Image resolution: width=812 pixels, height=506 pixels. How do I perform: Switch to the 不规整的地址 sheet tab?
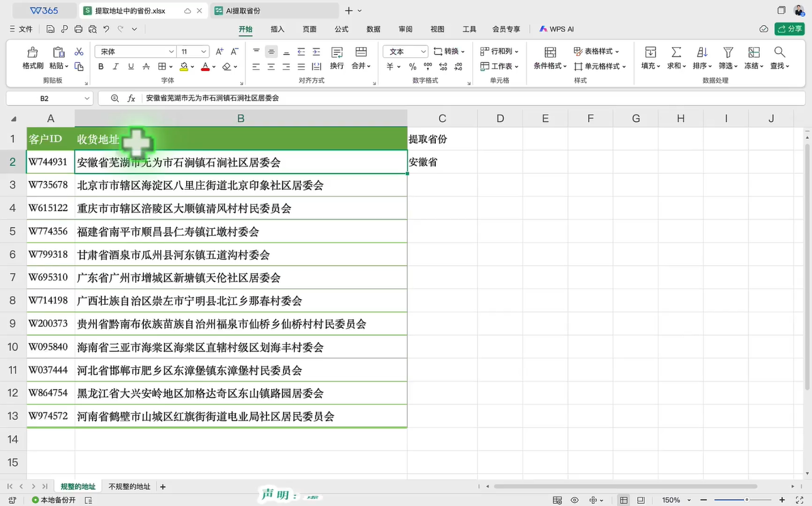[x=130, y=487]
